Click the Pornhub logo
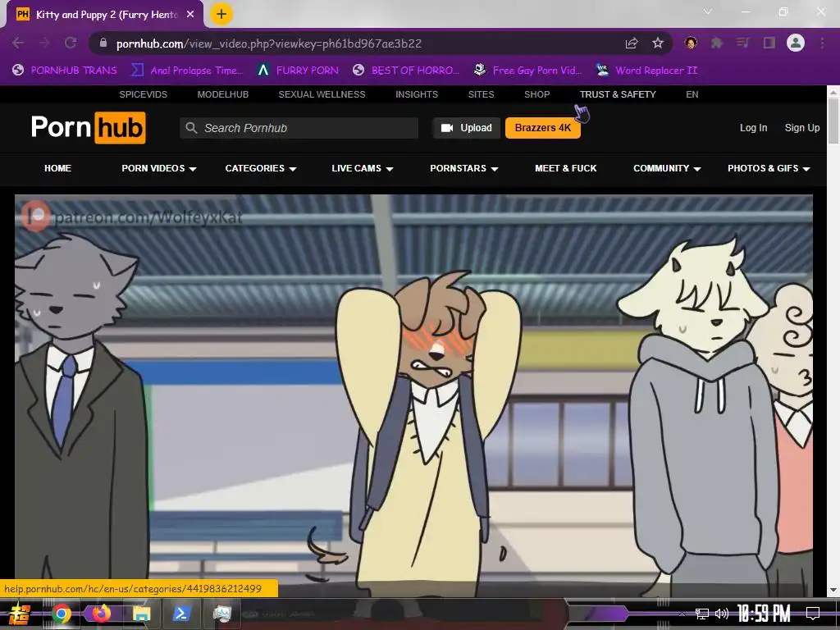The width and height of the screenshot is (840, 630). pyautogui.click(x=88, y=127)
